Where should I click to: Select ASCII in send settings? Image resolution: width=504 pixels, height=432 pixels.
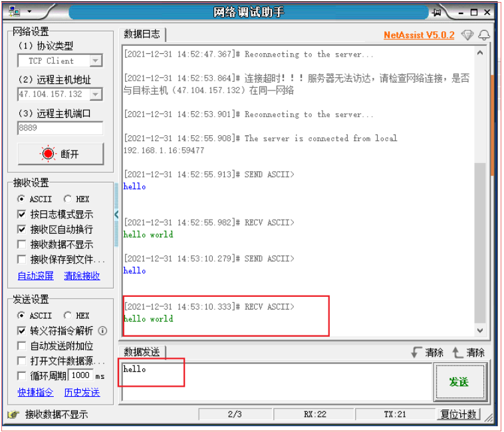pos(35,316)
